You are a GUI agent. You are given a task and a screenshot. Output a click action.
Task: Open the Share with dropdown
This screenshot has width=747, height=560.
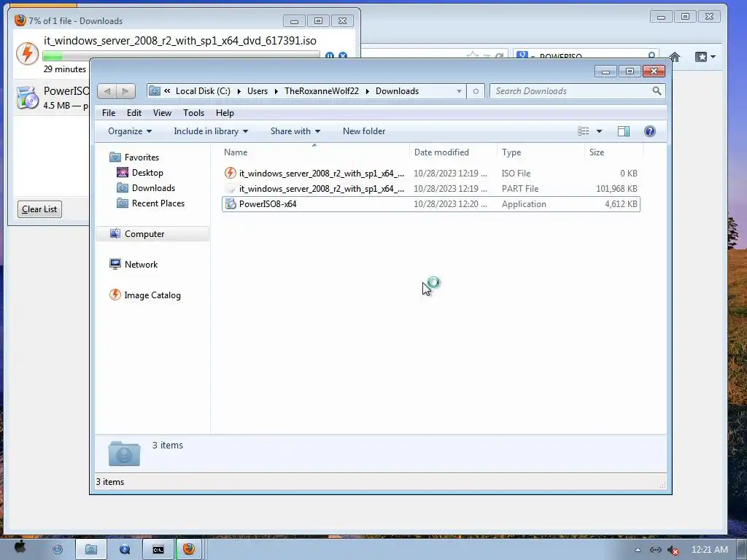(x=295, y=131)
